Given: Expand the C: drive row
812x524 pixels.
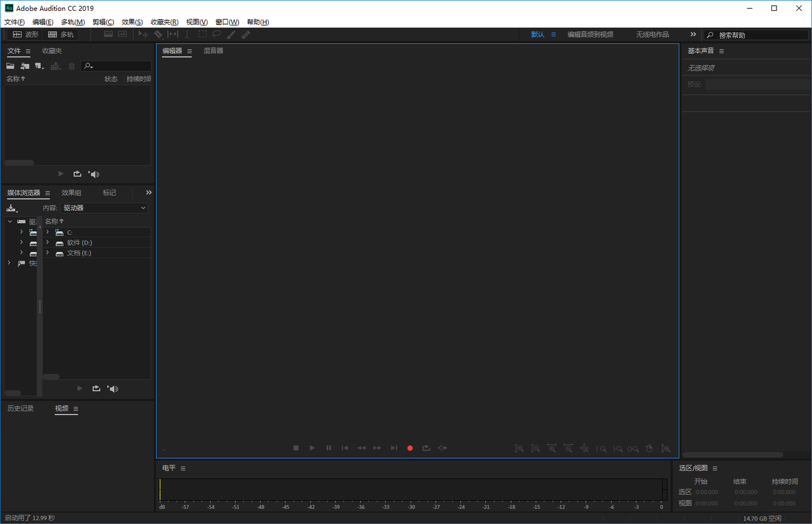Looking at the screenshot, I should click(47, 232).
